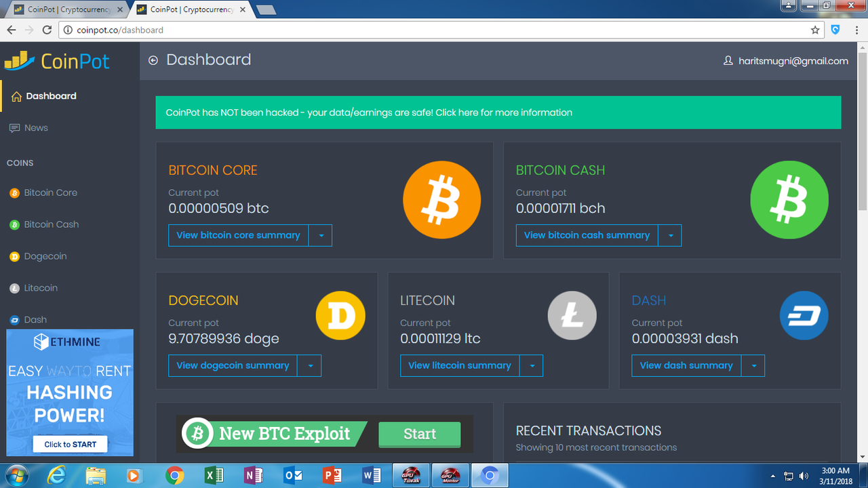The width and height of the screenshot is (868, 488).
Task: Expand the bitcoin cash summary dropdown arrow
Action: click(670, 235)
